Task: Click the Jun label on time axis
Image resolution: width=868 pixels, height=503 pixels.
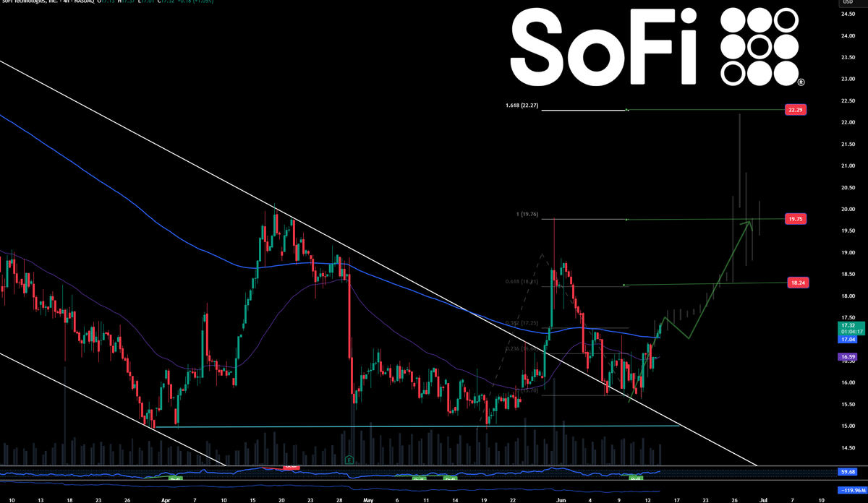Action: [562, 499]
